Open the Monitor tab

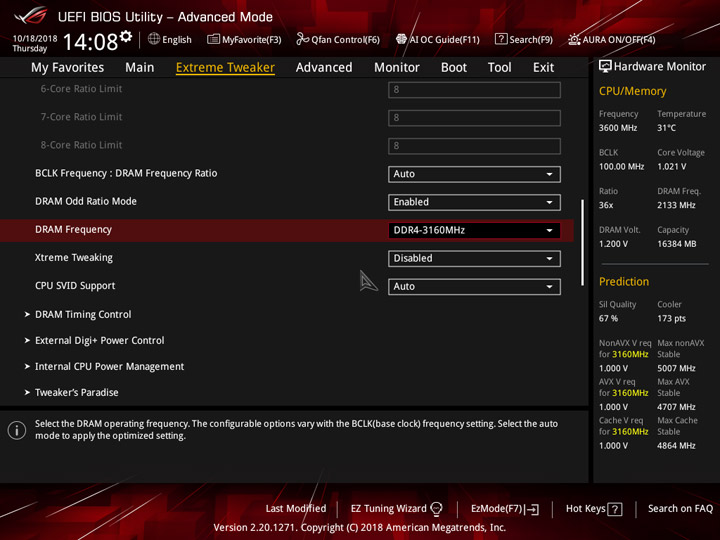(397, 68)
